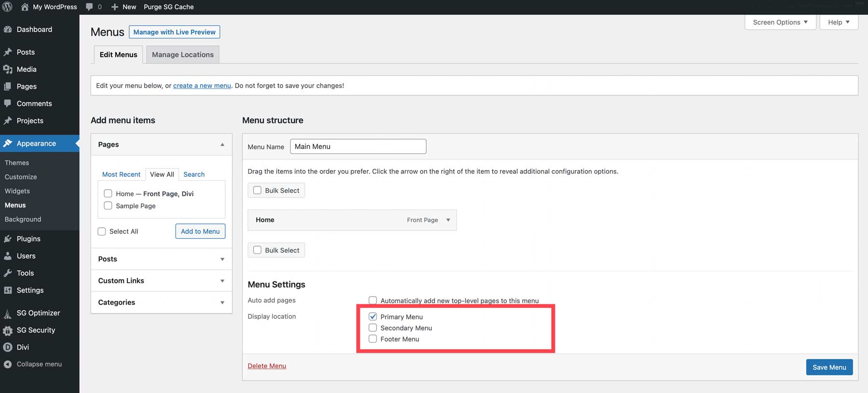Viewport: 868px width, 393px height.
Task: Open comments bubble icon in admin bar
Action: coord(89,7)
